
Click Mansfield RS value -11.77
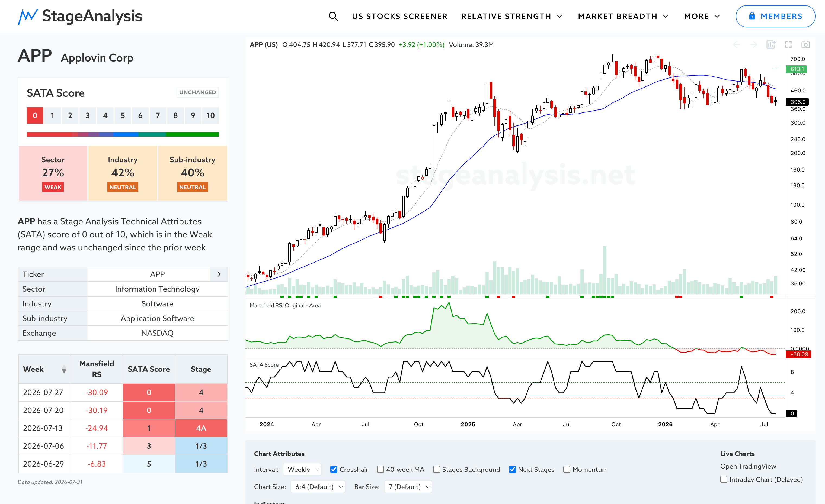97,446
